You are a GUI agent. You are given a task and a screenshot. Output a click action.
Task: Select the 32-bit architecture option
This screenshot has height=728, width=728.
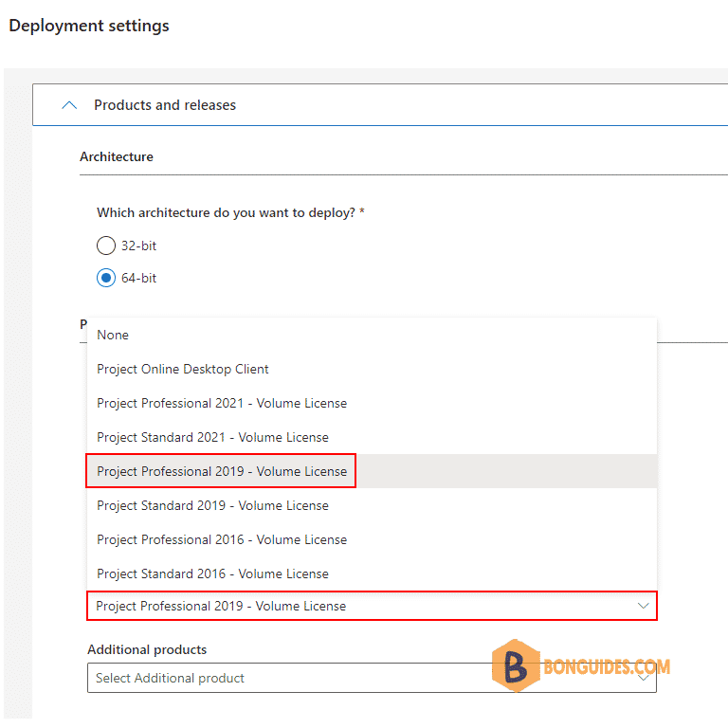tap(106, 246)
